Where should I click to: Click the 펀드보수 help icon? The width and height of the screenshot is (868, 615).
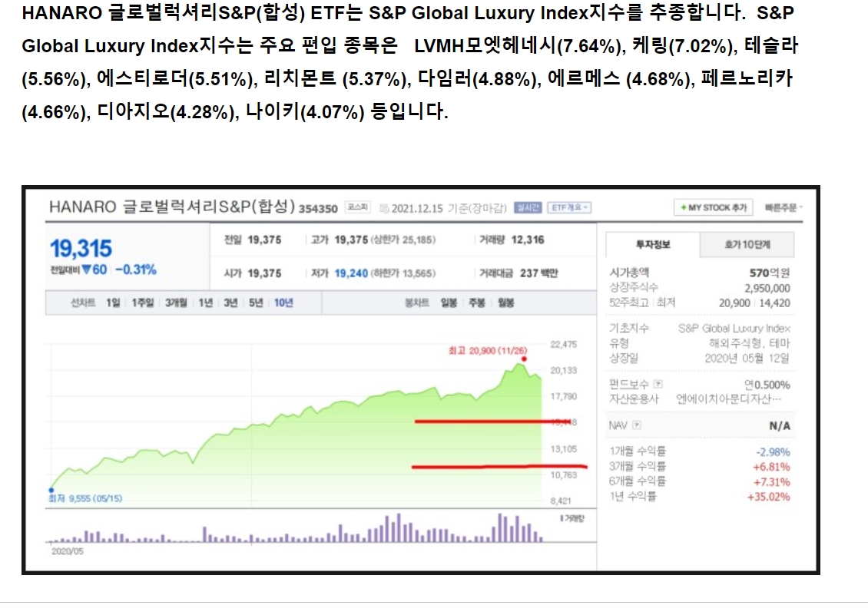(658, 384)
